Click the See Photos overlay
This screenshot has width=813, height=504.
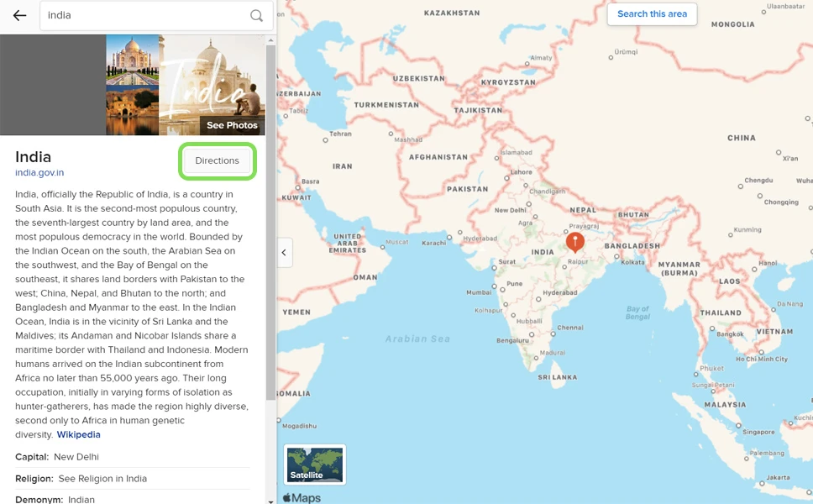click(x=232, y=125)
